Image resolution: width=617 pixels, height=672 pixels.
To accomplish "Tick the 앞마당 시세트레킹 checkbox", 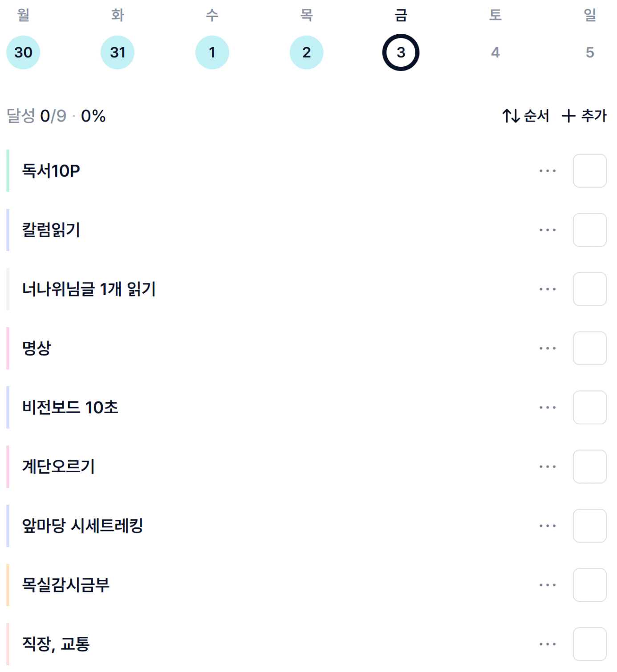I will click(589, 526).
